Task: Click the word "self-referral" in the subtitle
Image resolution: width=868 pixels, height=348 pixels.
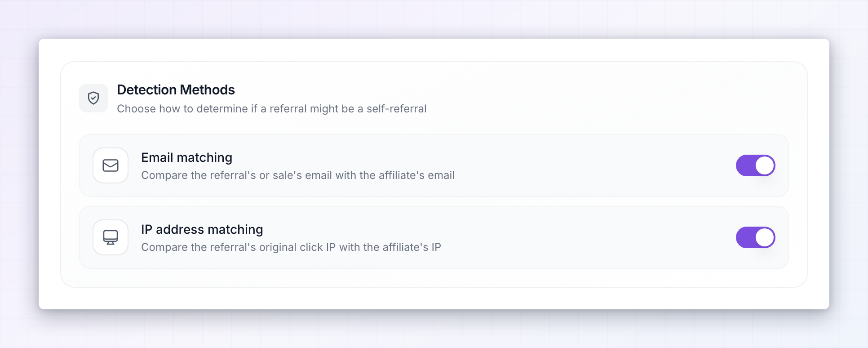Action: pyautogui.click(x=396, y=109)
